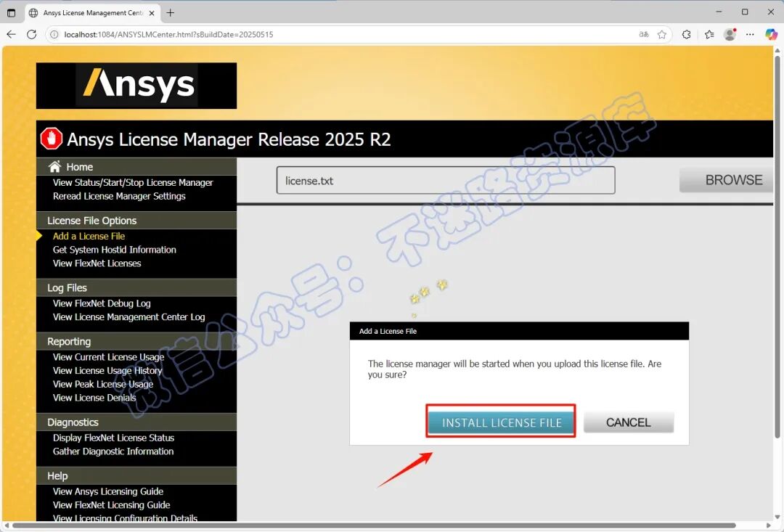Click the horizontal page scrollbar
Image resolution: width=784 pixels, height=532 pixels.
374,525
